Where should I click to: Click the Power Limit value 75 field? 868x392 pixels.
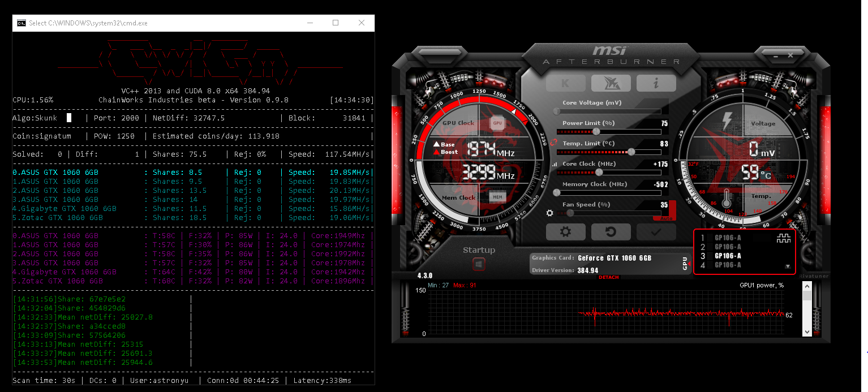664,123
